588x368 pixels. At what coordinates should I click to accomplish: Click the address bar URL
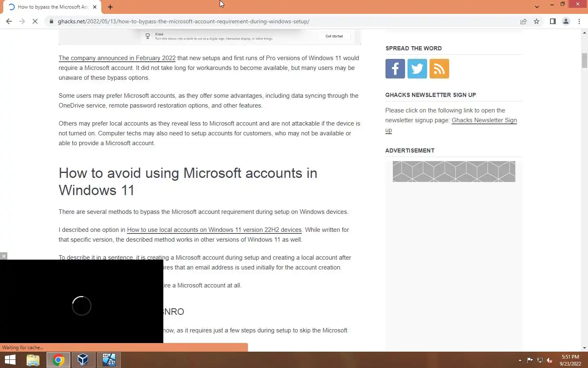pyautogui.click(x=183, y=21)
